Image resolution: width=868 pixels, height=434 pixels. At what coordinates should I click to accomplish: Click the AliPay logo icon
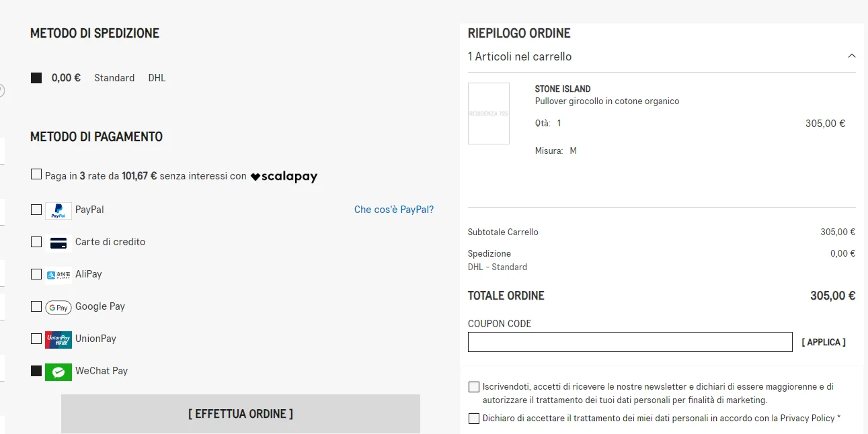58,275
